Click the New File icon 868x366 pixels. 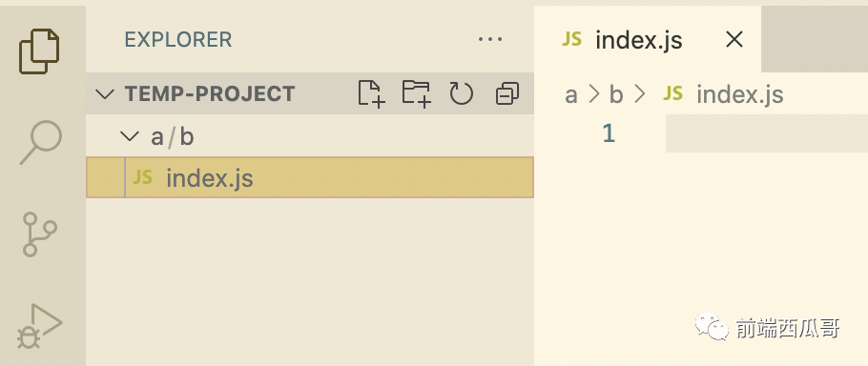371,93
